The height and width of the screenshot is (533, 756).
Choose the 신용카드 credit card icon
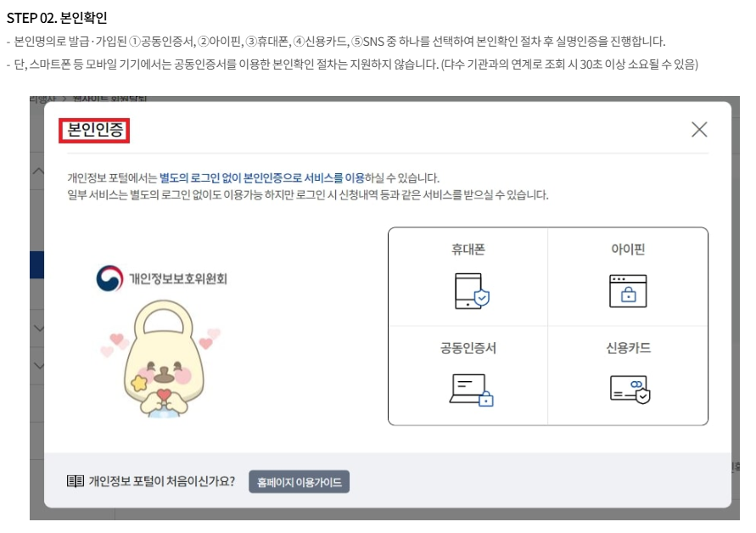coord(629,389)
